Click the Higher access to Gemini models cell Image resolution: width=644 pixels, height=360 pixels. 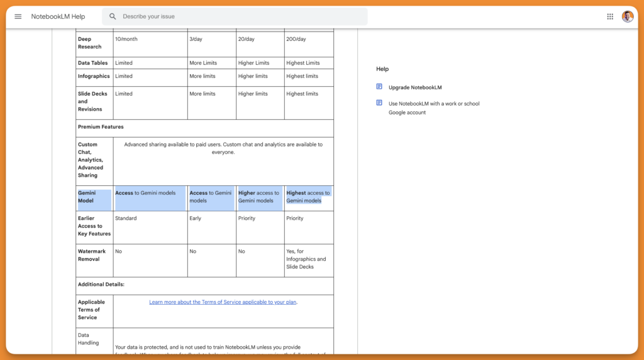(x=258, y=197)
